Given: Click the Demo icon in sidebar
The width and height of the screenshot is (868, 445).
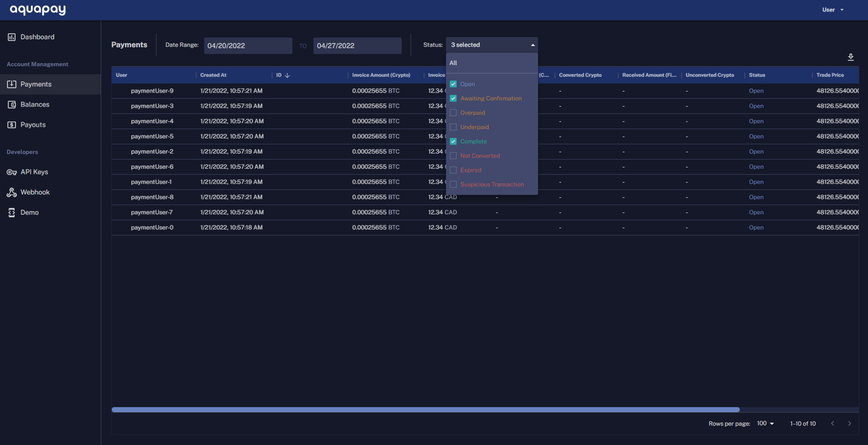Looking at the screenshot, I should (12, 213).
